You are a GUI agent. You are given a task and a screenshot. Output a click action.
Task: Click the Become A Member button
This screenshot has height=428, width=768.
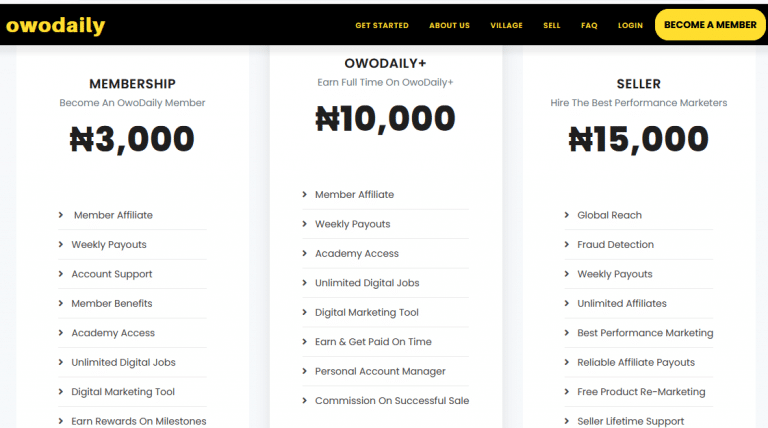tap(710, 25)
